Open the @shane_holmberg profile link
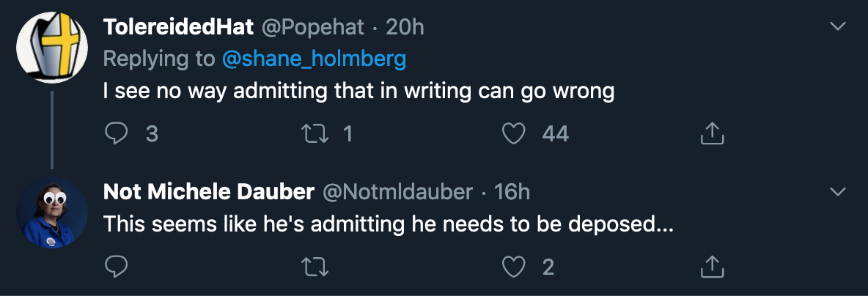The width and height of the screenshot is (868, 296). pos(314,59)
